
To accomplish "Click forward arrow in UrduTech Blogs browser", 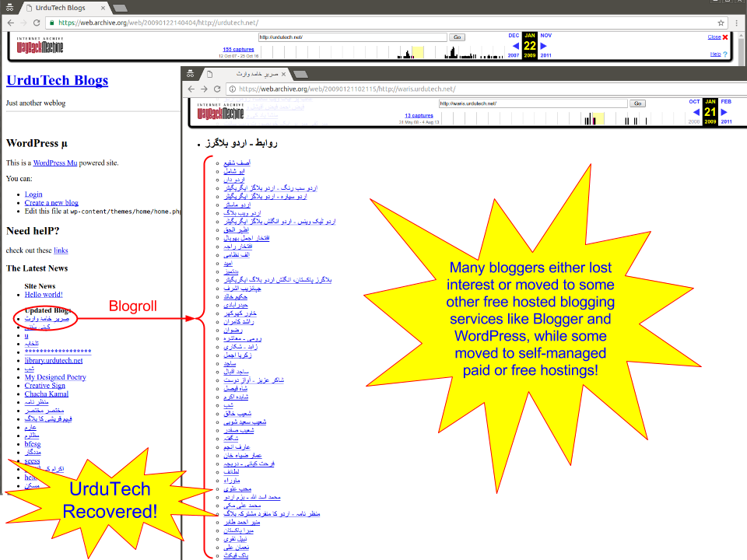I will (23, 23).
